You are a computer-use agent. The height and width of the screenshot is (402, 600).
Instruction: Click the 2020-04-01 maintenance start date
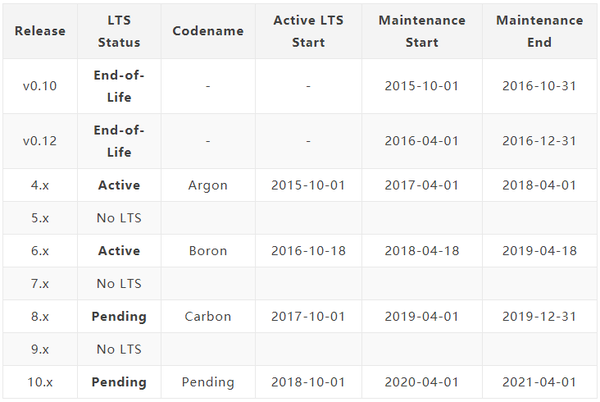click(421, 382)
